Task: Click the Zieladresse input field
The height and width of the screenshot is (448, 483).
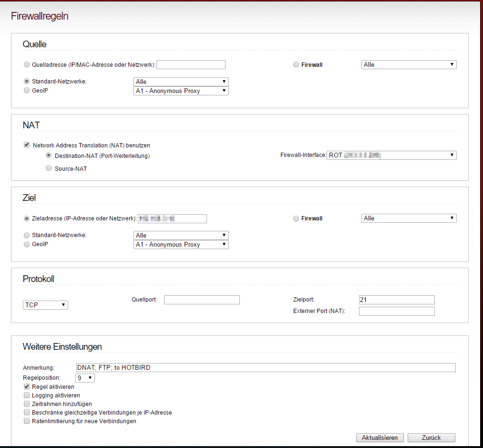Action: pos(172,219)
